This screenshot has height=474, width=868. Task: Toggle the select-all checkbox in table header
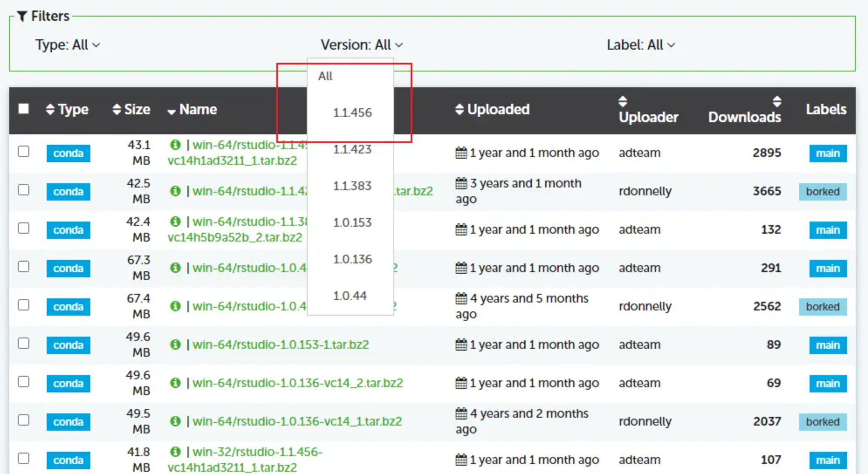coord(24,109)
